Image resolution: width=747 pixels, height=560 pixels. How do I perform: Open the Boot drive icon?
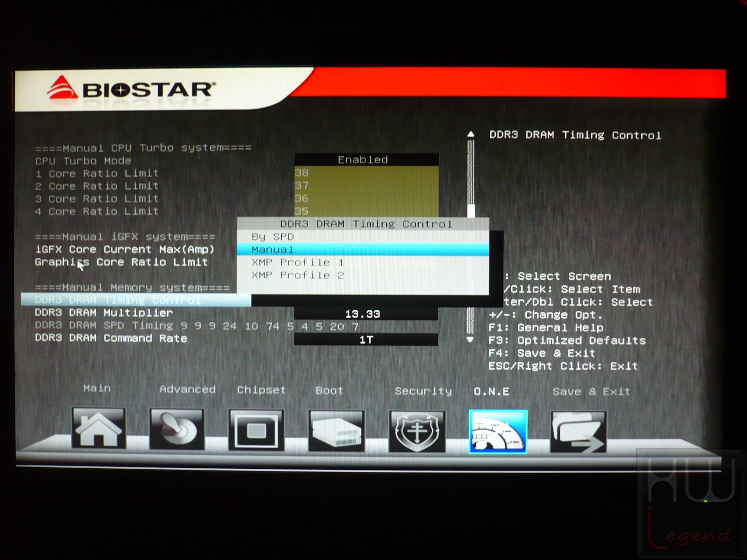pos(336,431)
